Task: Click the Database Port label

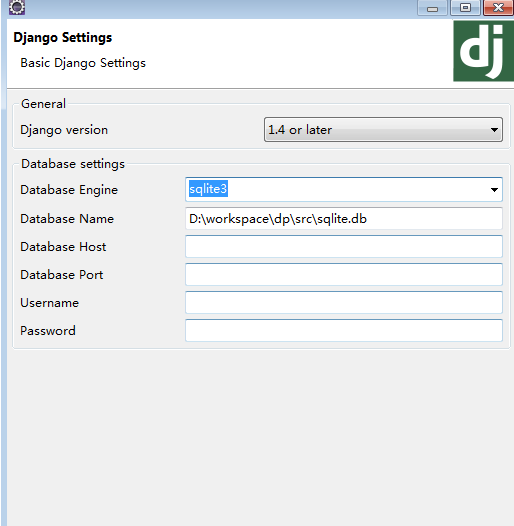Action: pyautogui.click(x=62, y=275)
